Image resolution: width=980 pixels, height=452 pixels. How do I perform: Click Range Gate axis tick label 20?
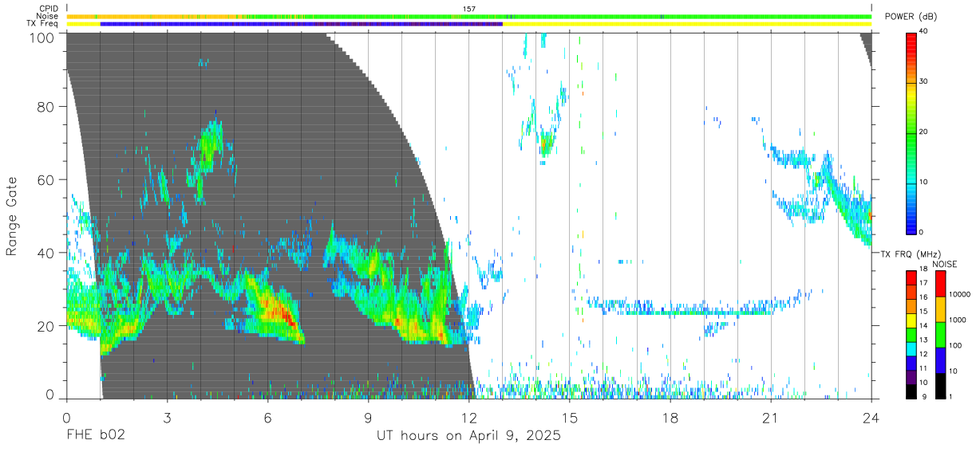pos(46,326)
